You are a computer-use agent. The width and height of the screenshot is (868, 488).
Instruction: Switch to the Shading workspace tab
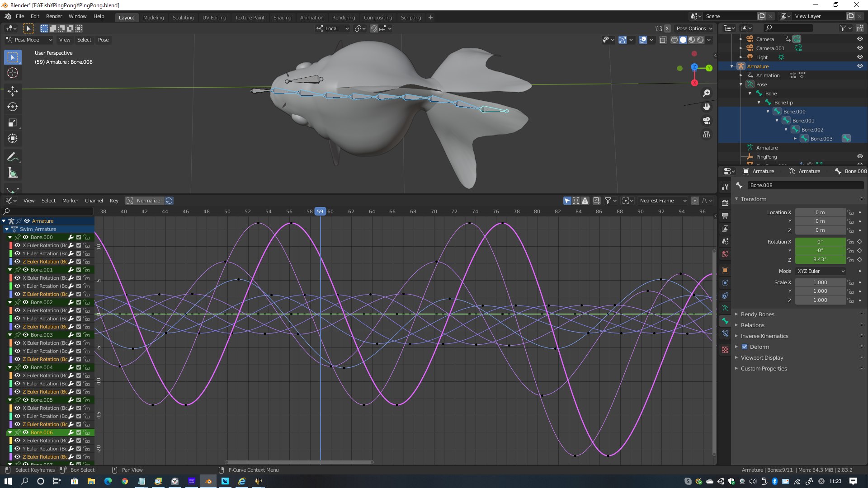pyautogui.click(x=282, y=17)
